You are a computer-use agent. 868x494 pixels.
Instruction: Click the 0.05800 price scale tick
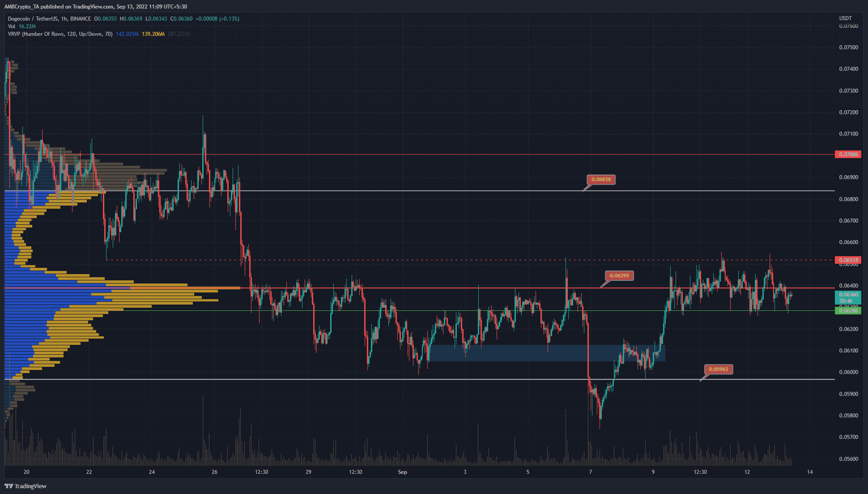pos(848,416)
